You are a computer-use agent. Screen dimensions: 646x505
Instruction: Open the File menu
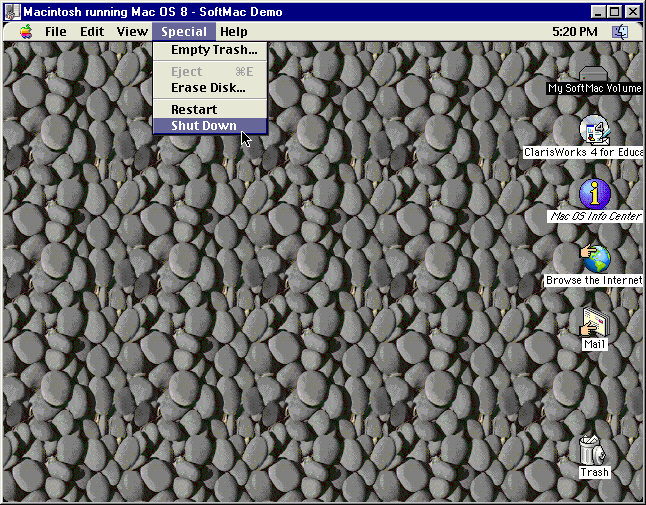[x=56, y=32]
